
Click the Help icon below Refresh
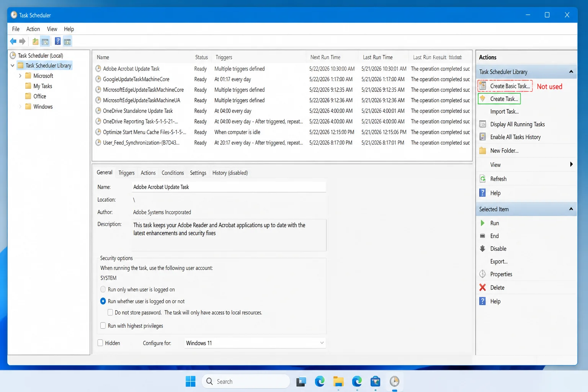point(483,193)
